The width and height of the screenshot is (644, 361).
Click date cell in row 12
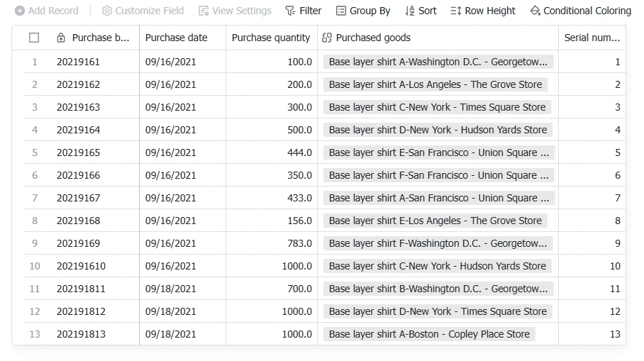pos(182,312)
